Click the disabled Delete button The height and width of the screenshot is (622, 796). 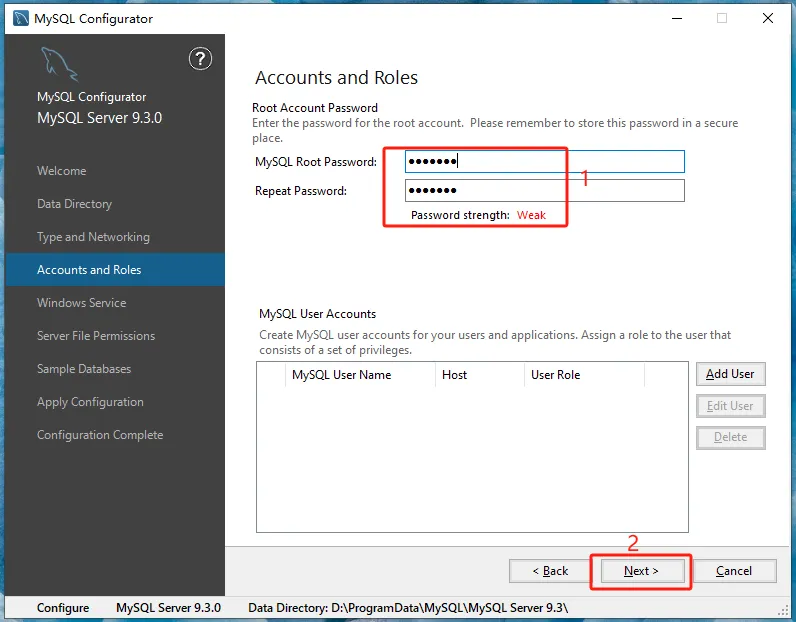pyautogui.click(x=731, y=437)
